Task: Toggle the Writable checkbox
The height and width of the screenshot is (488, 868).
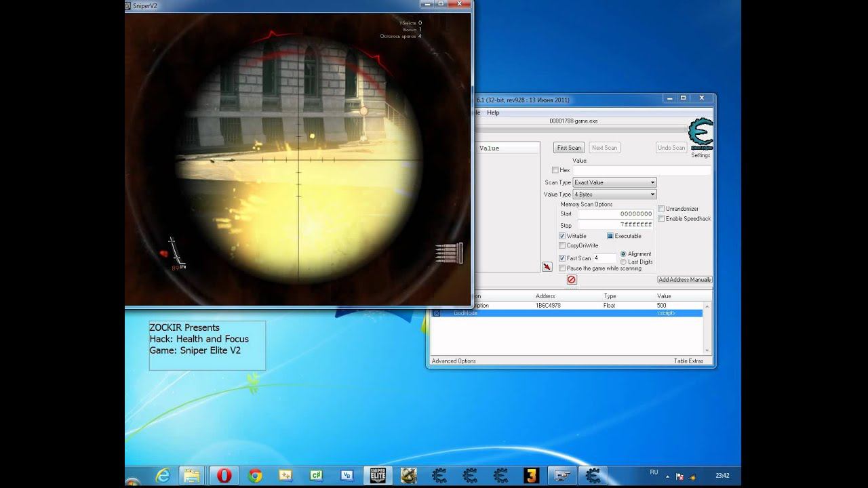Action: pyautogui.click(x=562, y=236)
